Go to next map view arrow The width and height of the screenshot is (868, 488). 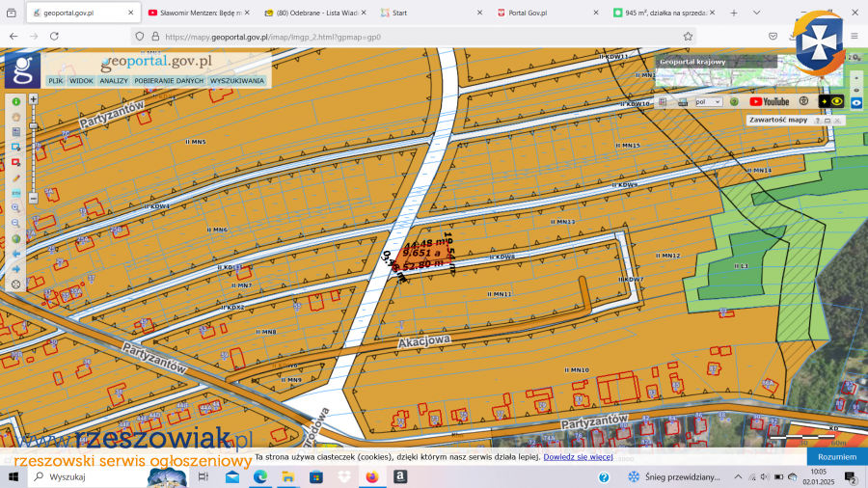click(x=16, y=269)
